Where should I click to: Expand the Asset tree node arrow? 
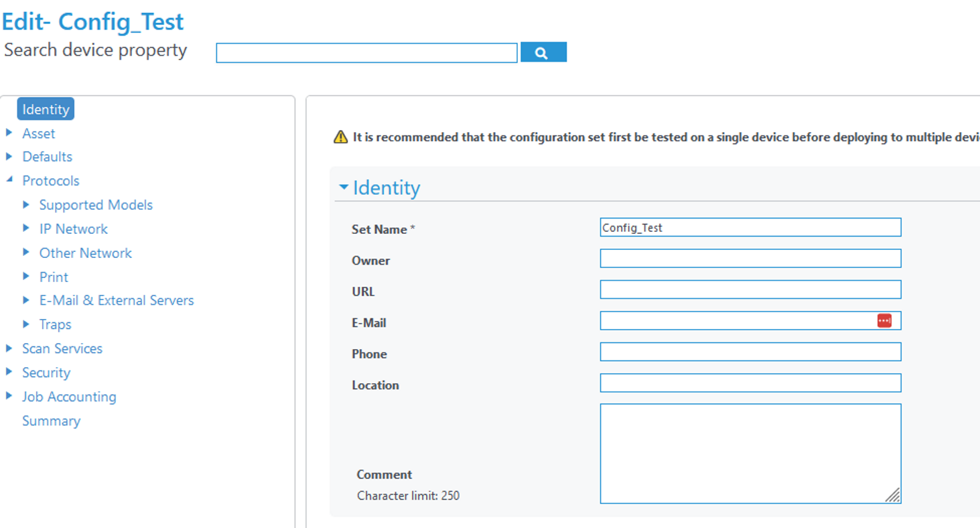pos(9,133)
